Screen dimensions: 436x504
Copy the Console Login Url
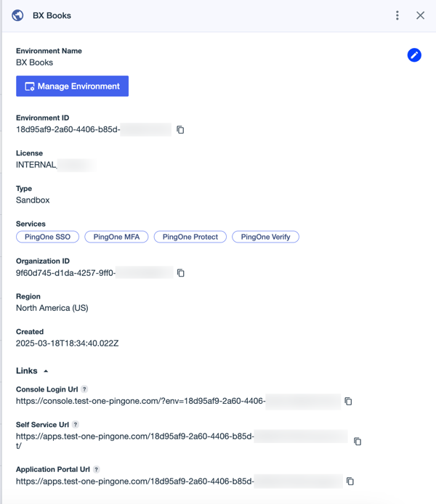pyautogui.click(x=348, y=402)
